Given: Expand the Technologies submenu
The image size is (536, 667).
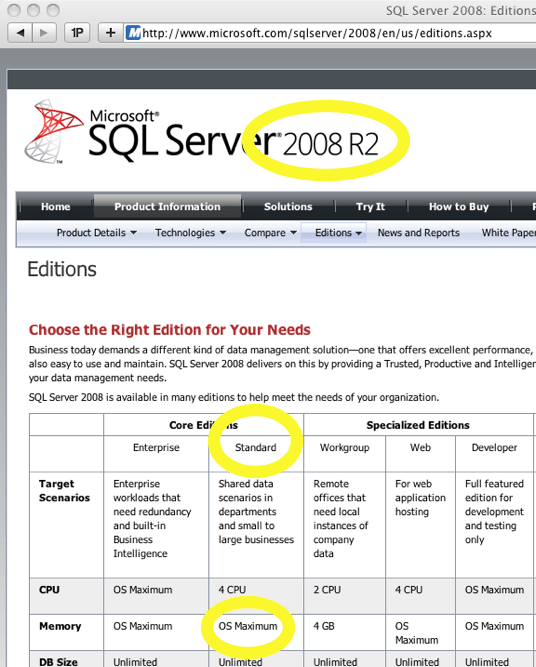Looking at the screenshot, I should click(190, 233).
